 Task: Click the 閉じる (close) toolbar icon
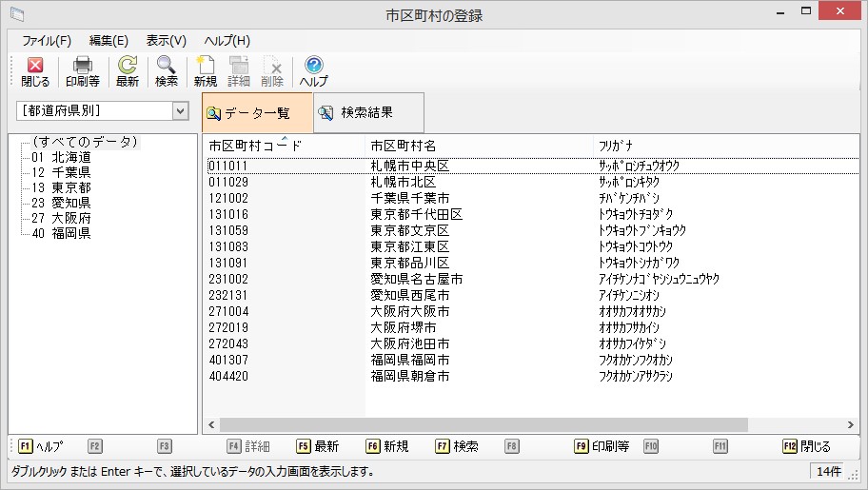click(35, 71)
